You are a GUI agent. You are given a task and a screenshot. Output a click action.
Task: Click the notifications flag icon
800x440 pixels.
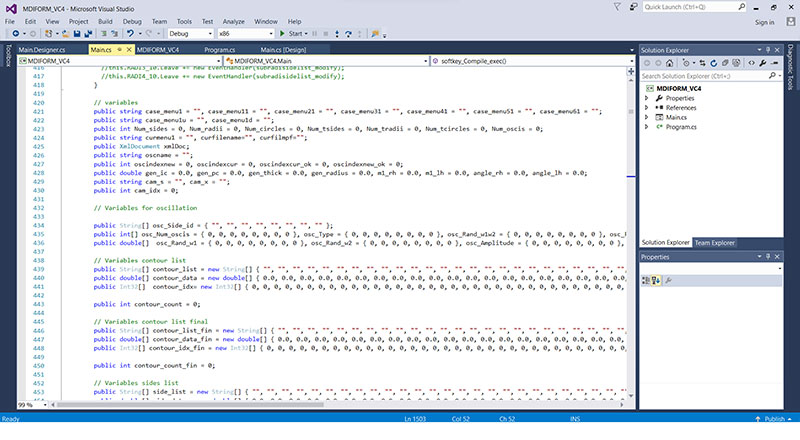click(617, 7)
